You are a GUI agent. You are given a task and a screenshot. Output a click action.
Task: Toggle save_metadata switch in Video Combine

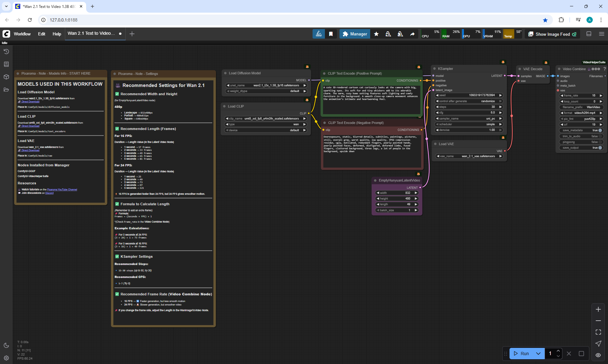click(600, 130)
